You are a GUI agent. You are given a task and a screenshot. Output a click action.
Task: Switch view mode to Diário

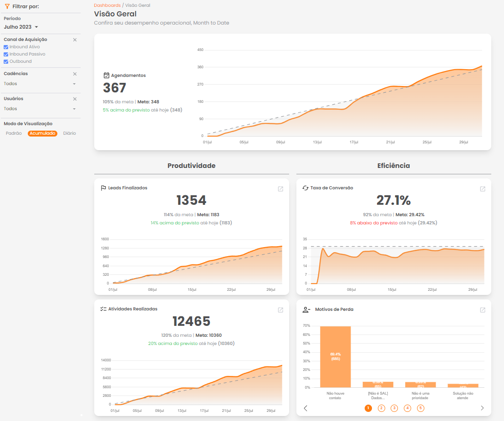click(70, 133)
